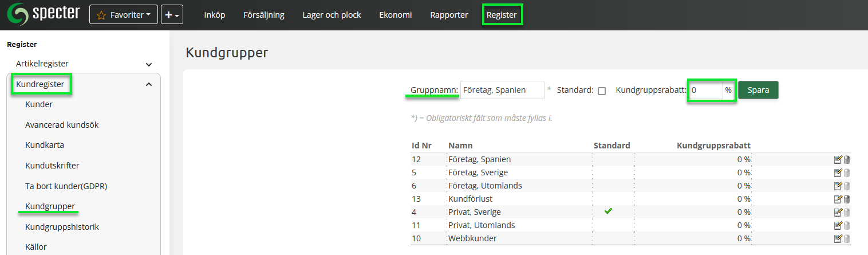Open edit for Webbkunder group
The image size is (868, 255).
838,238
